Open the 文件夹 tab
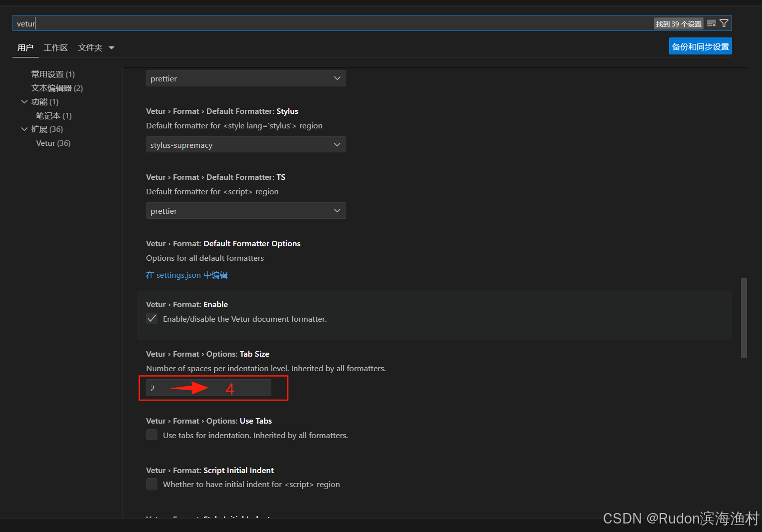Screen dimensions: 762x532 click(90, 47)
